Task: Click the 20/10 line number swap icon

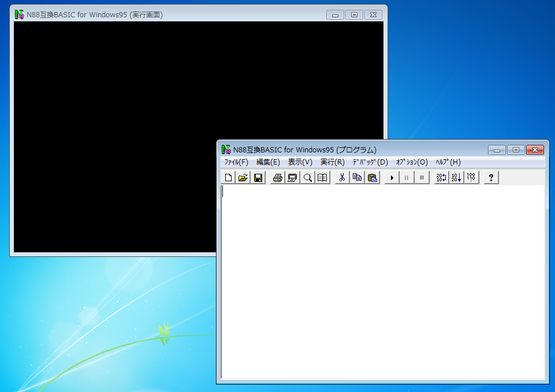Action: click(x=441, y=178)
